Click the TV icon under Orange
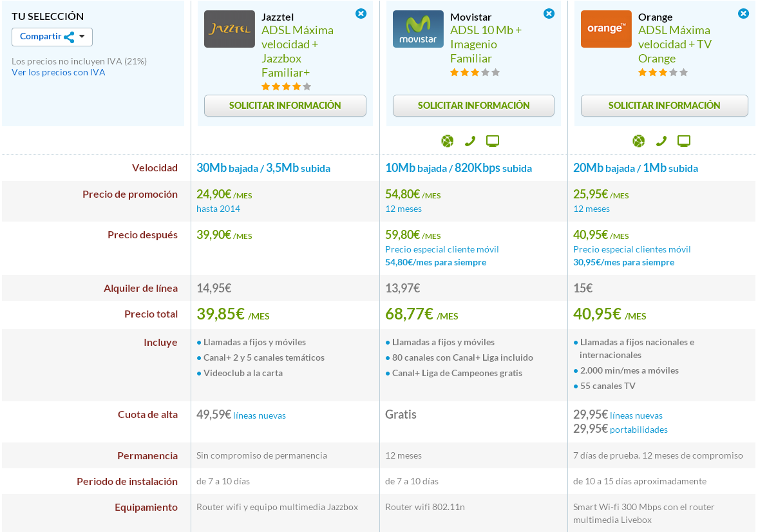 click(684, 141)
